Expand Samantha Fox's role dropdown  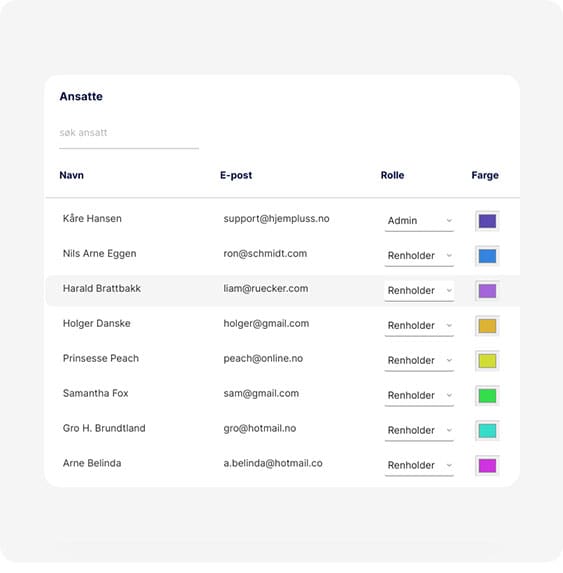419,395
